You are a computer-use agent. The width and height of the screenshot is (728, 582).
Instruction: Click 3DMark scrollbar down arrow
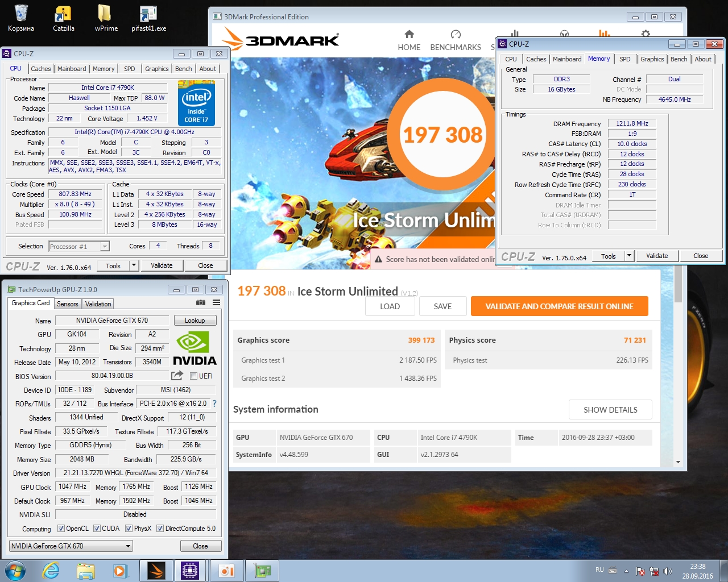677,462
